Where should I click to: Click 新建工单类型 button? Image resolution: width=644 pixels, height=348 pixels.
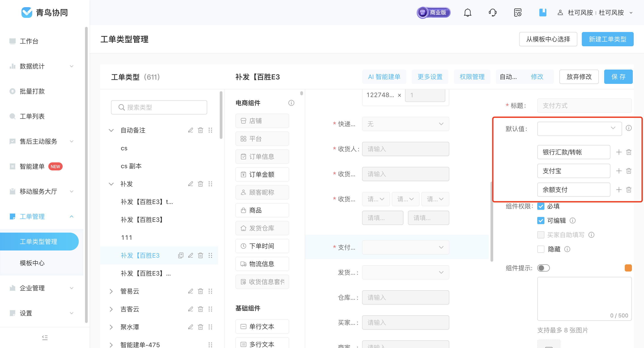pyautogui.click(x=608, y=39)
